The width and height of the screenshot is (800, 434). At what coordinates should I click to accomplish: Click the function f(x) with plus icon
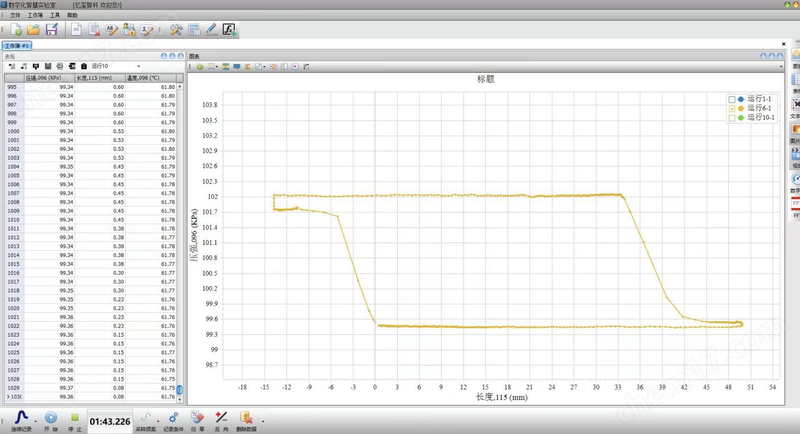point(229,30)
